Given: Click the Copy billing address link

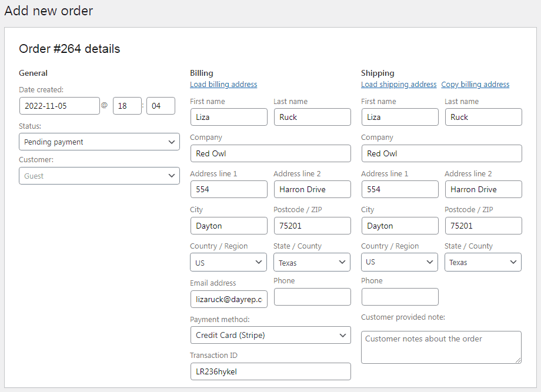Looking at the screenshot, I should (x=475, y=85).
